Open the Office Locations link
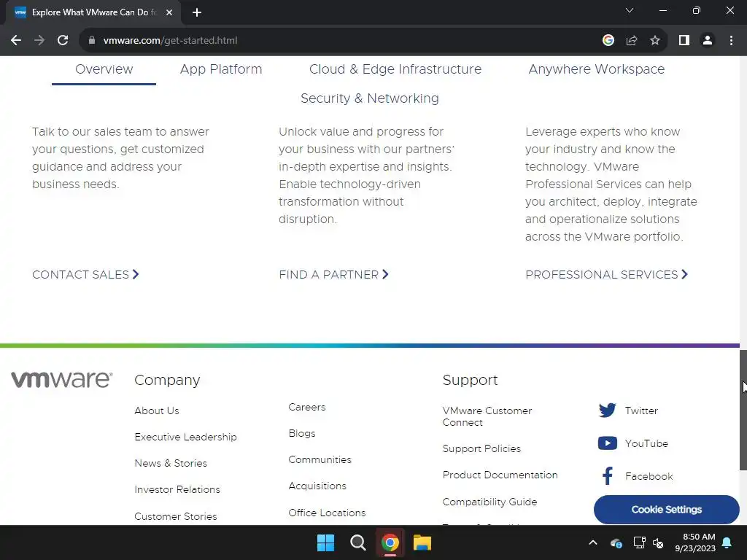The image size is (747, 560). point(328,513)
